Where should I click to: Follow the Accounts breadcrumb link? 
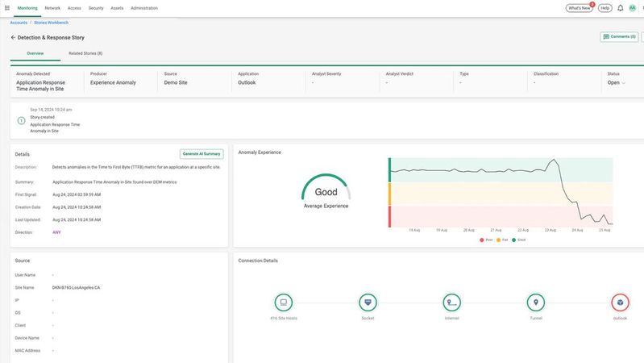[x=19, y=23]
